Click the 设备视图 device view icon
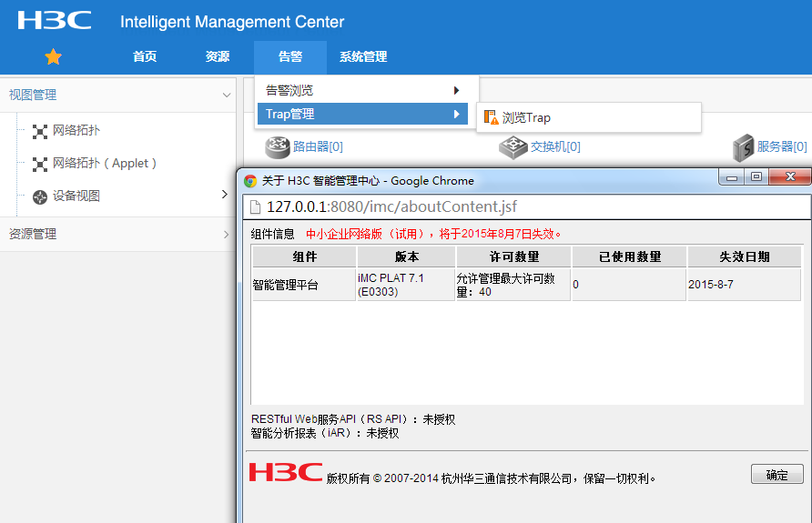The width and height of the screenshot is (812, 523). tap(40, 197)
